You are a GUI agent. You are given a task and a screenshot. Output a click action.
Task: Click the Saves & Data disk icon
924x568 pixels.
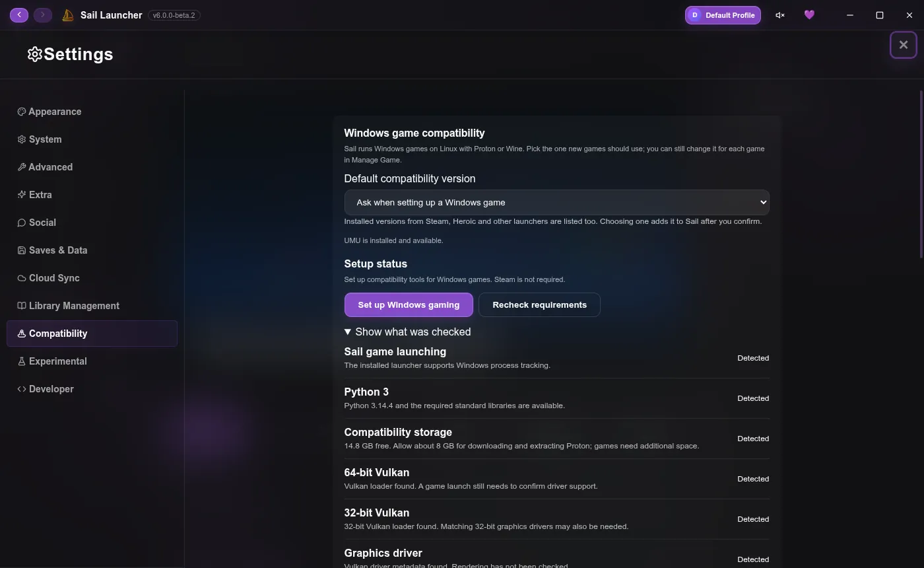pos(22,250)
